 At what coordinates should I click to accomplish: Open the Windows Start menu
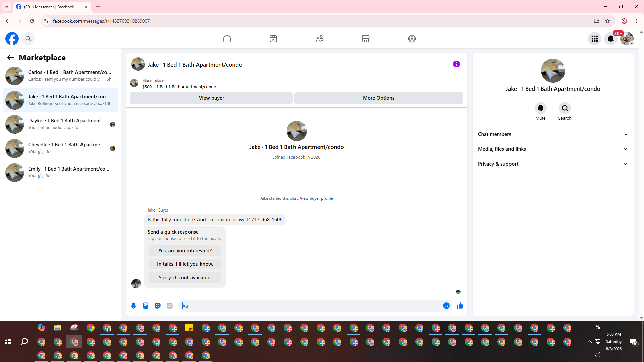click(8, 342)
